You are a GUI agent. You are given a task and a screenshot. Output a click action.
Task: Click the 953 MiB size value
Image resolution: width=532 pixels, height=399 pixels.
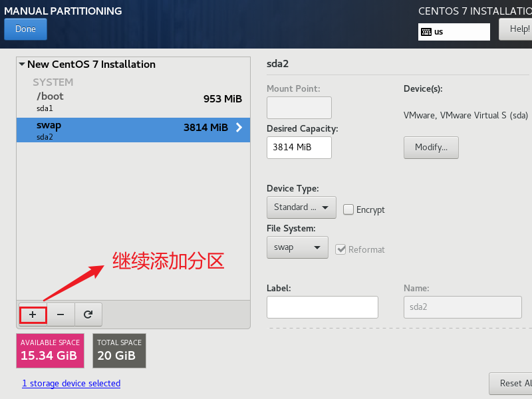tap(223, 98)
